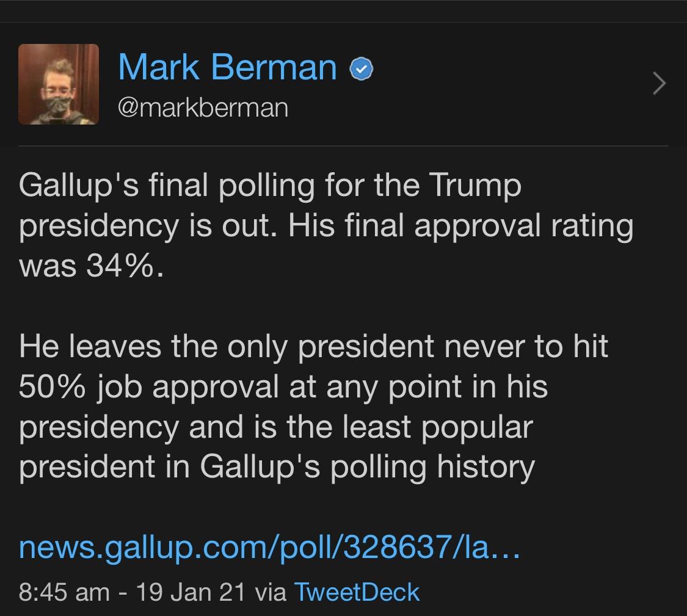The width and height of the screenshot is (687, 616).
Task: Click the word 'via' before TweetDeck
Action: tap(270, 592)
